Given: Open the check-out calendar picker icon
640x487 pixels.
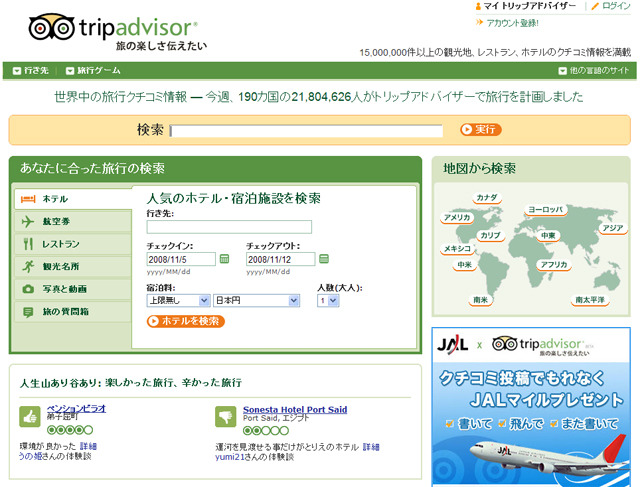Looking at the screenshot, I should [324, 259].
